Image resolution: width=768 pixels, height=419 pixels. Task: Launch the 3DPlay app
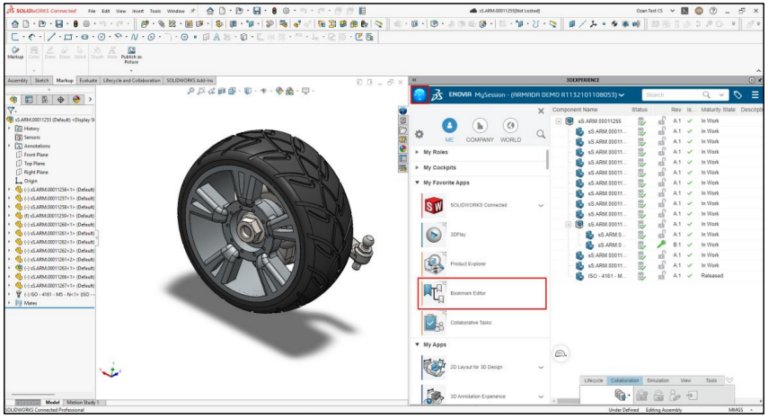pos(434,234)
